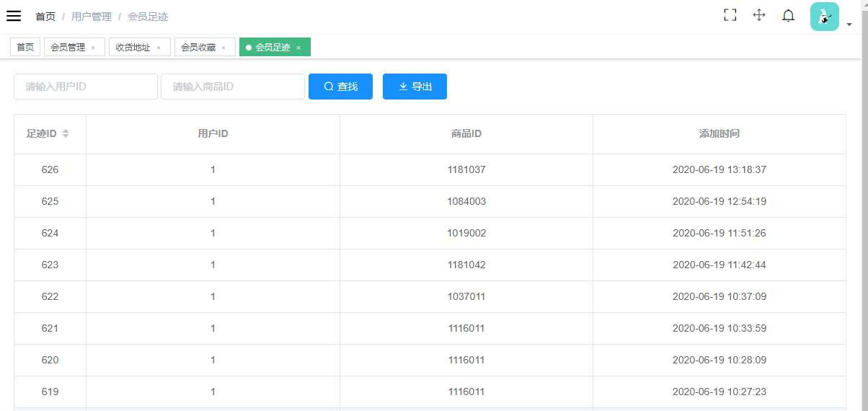Sort by 足迹ID column arrows

click(x=66, y=133)
